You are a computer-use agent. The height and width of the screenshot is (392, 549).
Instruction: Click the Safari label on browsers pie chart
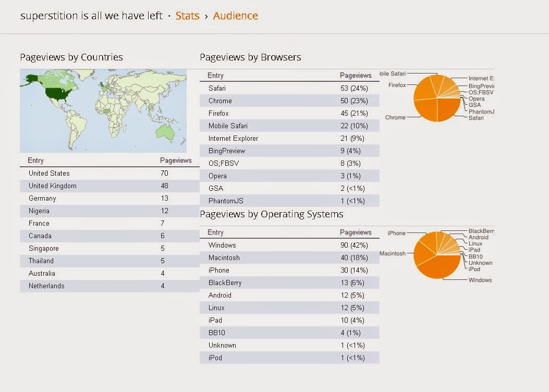tap(476, 118)
